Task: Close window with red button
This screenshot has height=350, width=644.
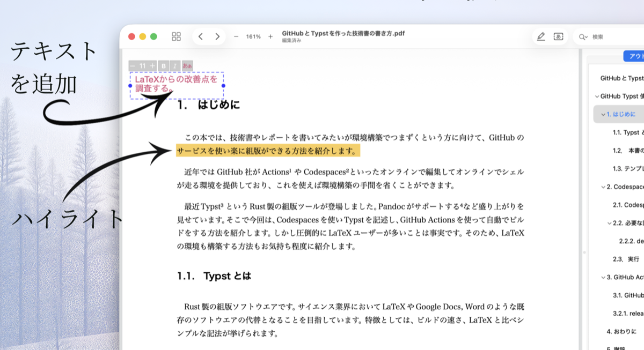Action: (131, 36)
